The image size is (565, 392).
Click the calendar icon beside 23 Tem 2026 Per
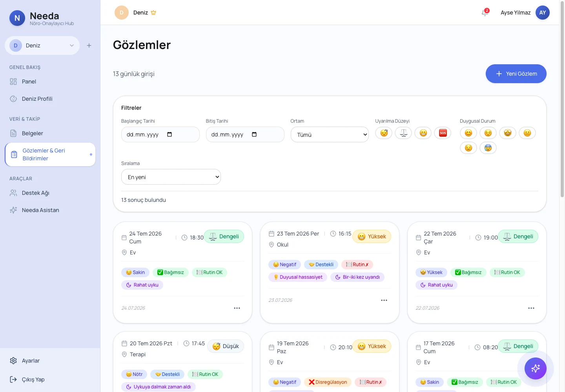pyautogui.click(x=271, y=234)
